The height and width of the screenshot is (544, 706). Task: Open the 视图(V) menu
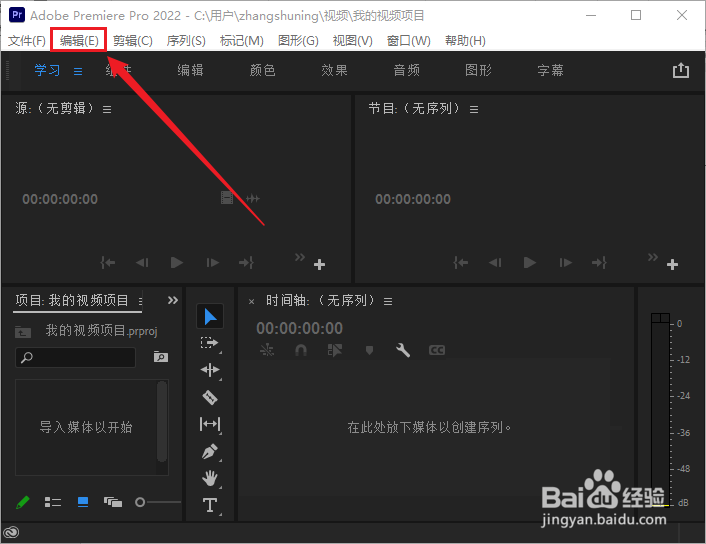tap(353, 41)
